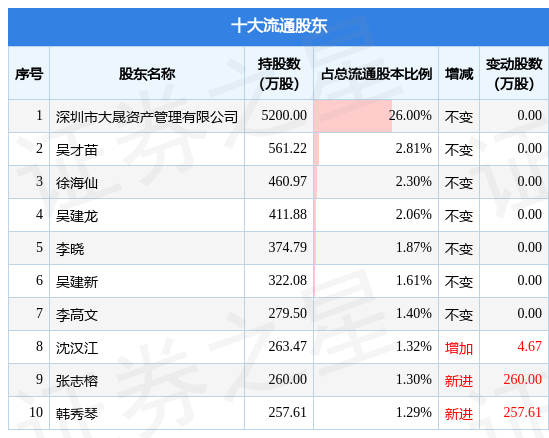The width and height of the screenshot is (549, 438).
Task: Select the 序号 column header
Action: coord(29,74)
